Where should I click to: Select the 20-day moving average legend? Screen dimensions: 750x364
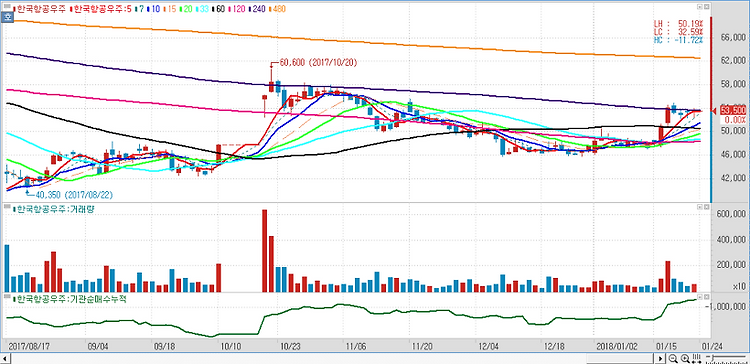186,9
